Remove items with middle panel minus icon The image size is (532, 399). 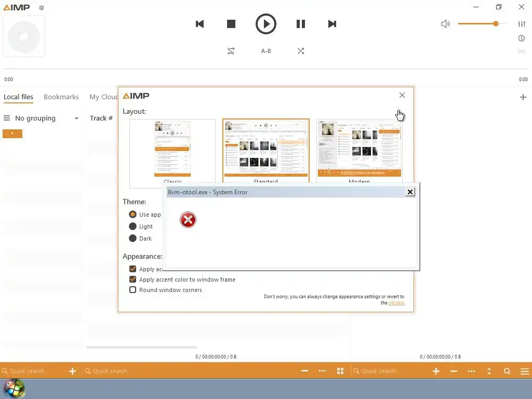click(304, 371)
